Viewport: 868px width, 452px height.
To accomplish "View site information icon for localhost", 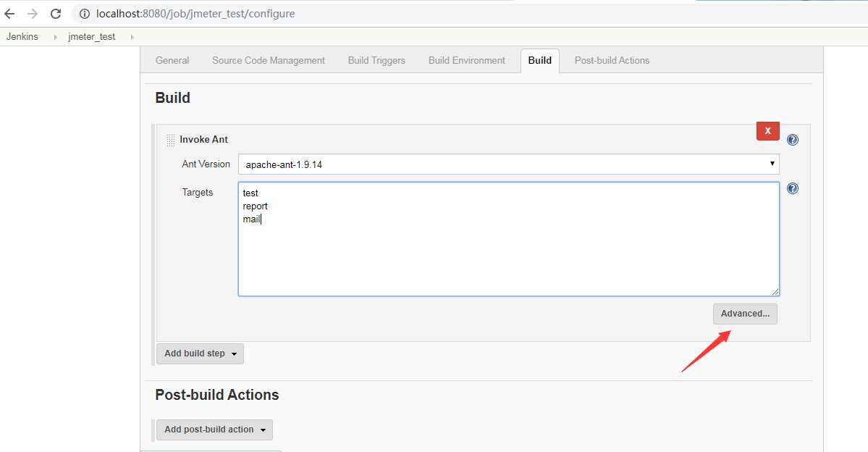I will 85,14.
